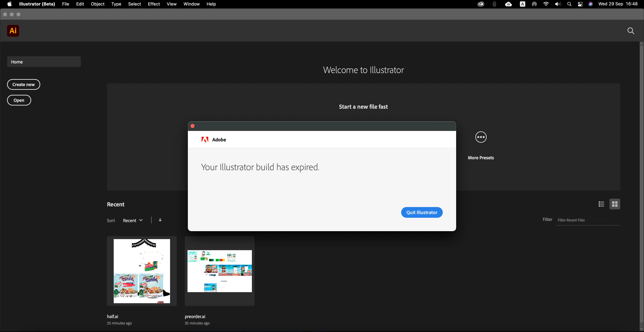Open the search magnifier in header
This screenshot has width=644, height=332.
pos(631,31)
